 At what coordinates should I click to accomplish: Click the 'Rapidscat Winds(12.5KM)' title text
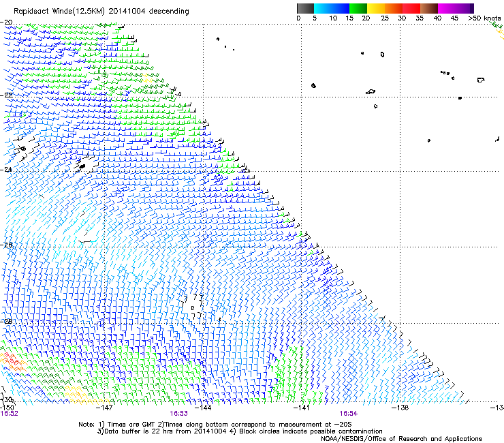click(59, 12)
